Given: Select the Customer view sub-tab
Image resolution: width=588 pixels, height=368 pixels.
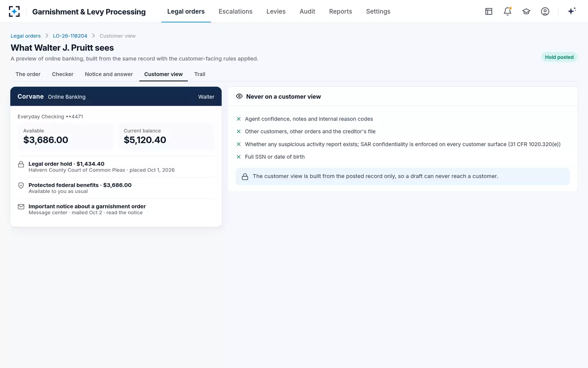Looking at the screenshot, I should [163, 74].
